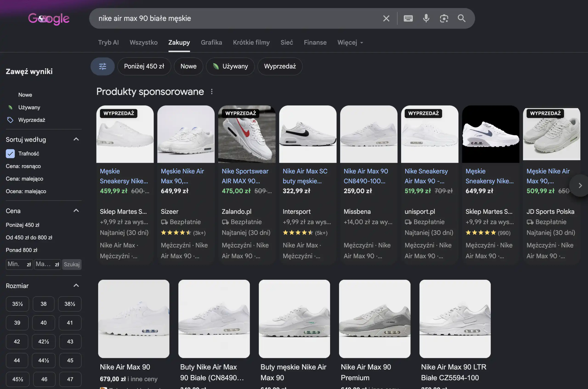
Task: Sort by Ocena: malejąco
Action: [x=26, y=191]
